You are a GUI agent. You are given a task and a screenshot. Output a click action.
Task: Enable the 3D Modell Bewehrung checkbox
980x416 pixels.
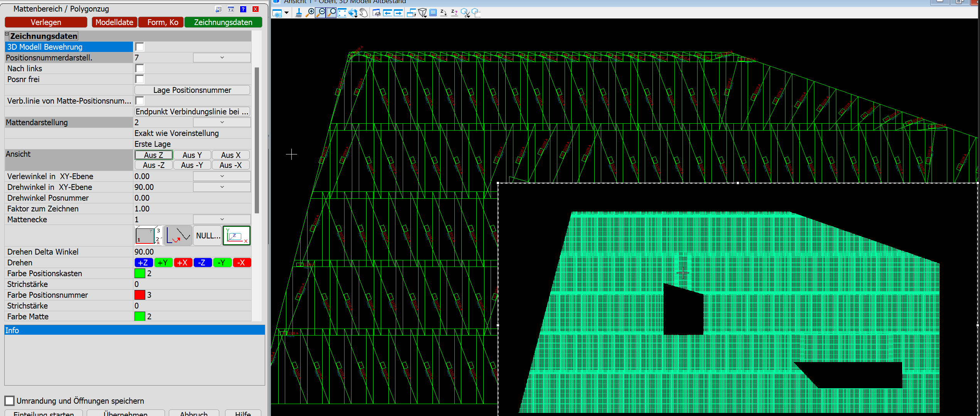(140, 47)
